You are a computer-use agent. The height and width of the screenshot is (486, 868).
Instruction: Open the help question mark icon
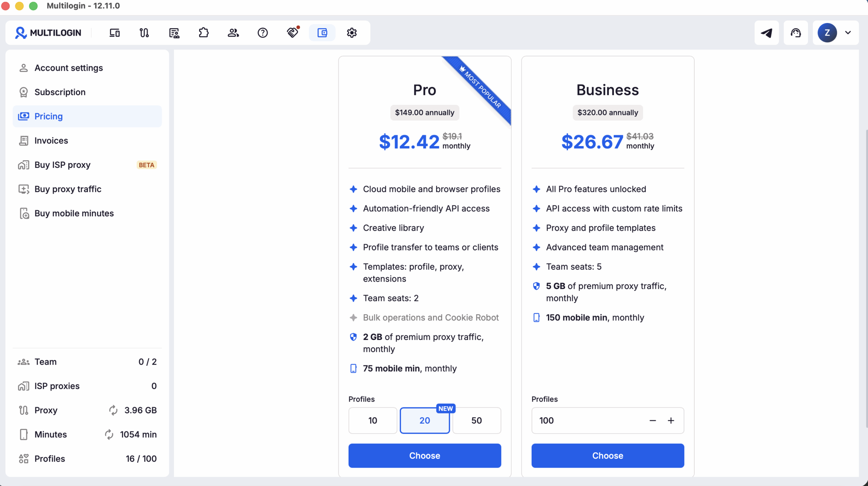pyautogui.click(x=263, y=33)
